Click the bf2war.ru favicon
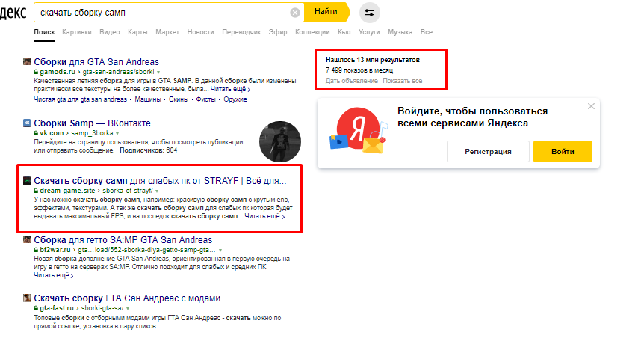The image size is (644, 338). pyautogui.click(x=27, y=239)
